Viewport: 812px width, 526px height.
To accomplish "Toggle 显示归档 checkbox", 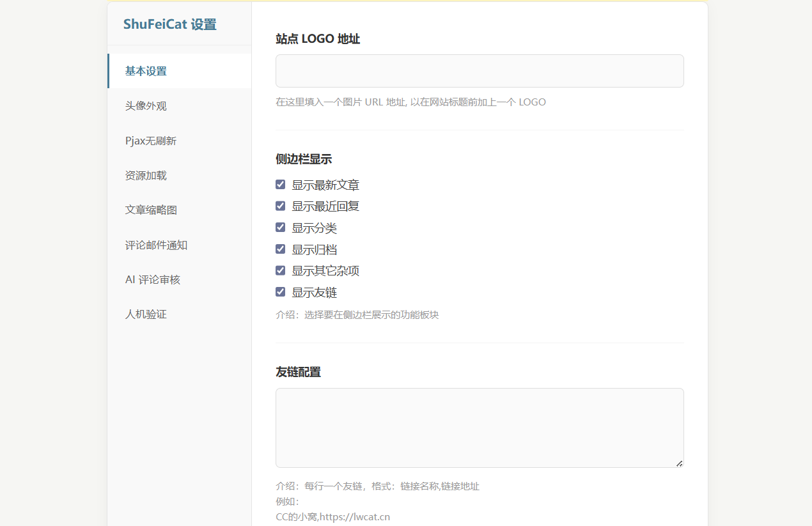I will click(x=280, y=249).
